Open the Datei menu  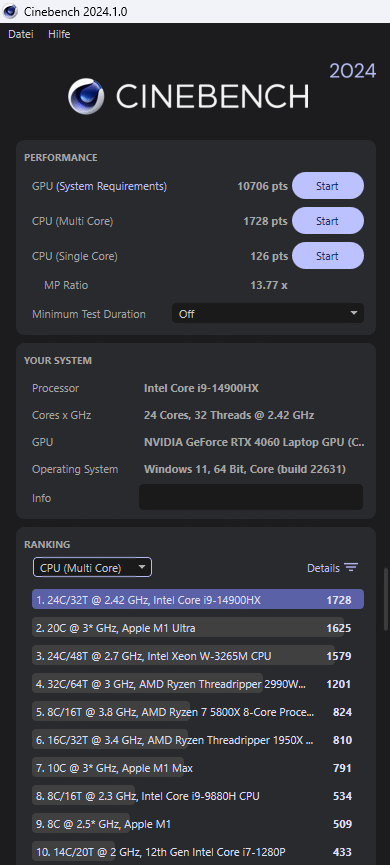click(21, 34)
